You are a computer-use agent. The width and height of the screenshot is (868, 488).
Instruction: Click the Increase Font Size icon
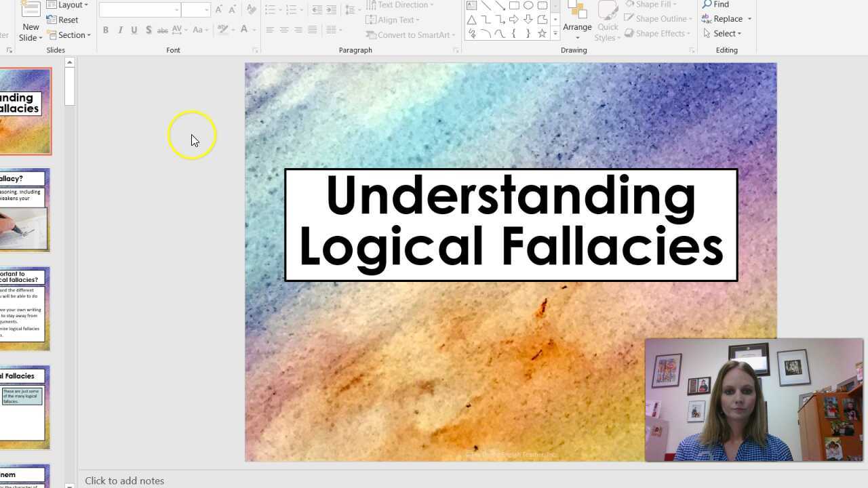tap(218, 9)
